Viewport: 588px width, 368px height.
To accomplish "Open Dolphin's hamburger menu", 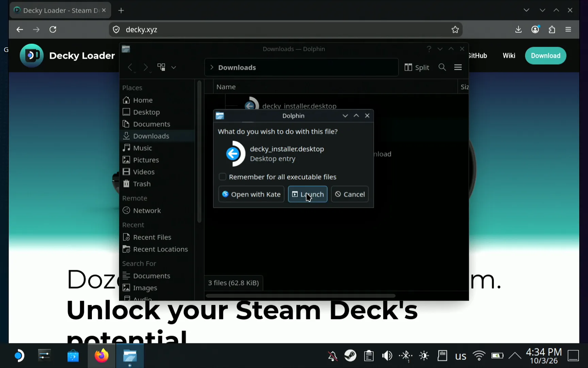I will pos(458,67).
